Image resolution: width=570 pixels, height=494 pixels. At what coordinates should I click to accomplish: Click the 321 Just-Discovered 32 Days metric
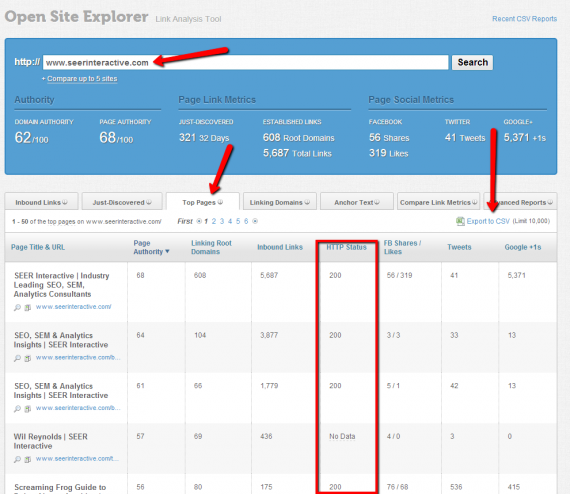pyautogui.click(x=204, y=138)
